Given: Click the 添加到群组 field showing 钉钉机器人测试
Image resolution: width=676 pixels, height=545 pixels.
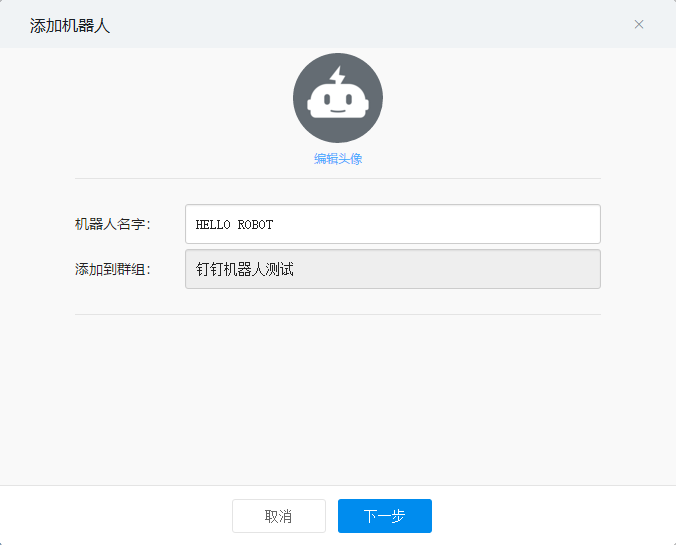Looking at the screenshot, I should point(393,269).
